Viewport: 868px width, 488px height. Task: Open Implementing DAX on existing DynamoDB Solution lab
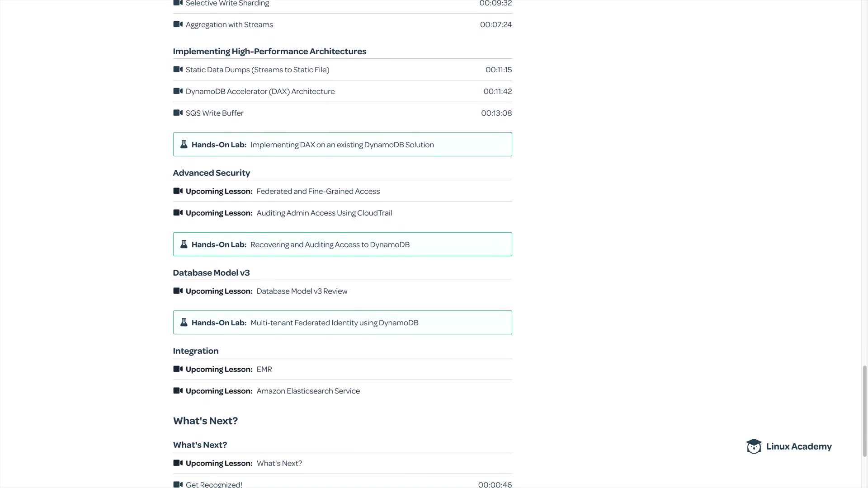pos(342,145)
